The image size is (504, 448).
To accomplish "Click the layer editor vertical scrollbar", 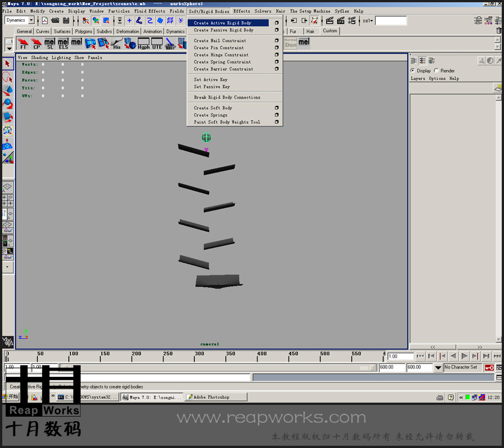I will pos(498,218).
